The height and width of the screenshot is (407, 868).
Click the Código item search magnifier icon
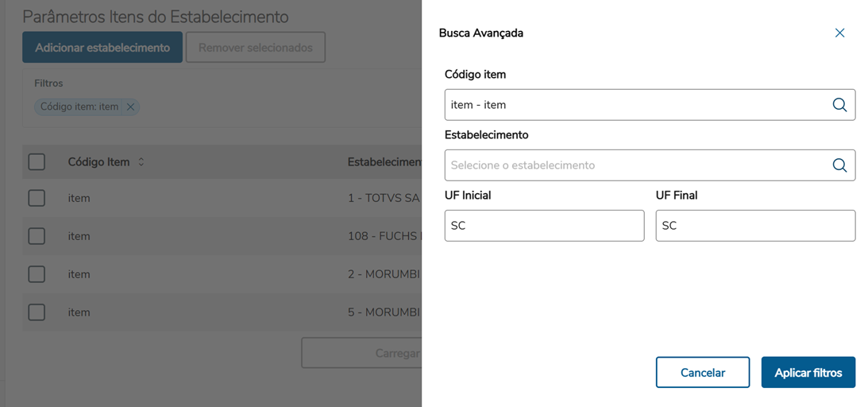tap(839, 105)
